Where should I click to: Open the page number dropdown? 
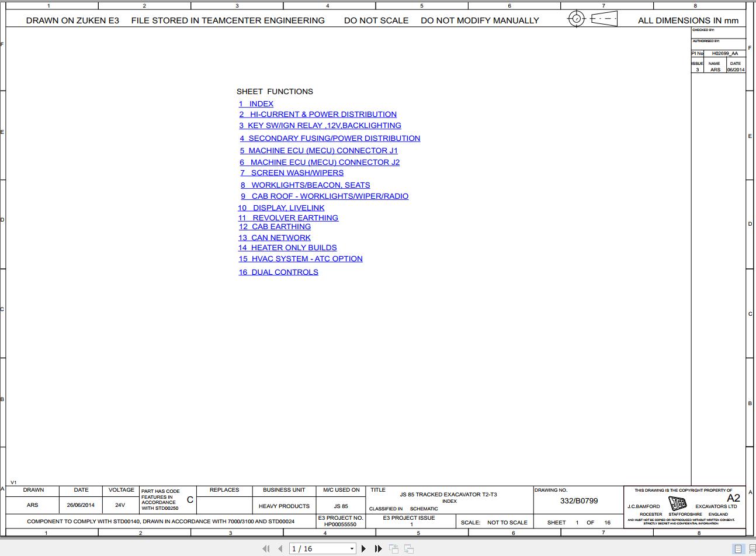coord(352,548)
